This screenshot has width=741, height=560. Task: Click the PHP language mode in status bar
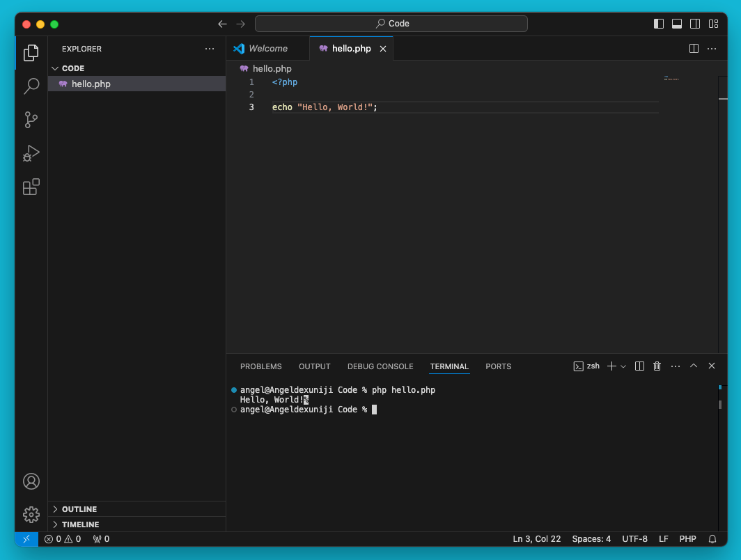pyautogui.click(x=687, y=539)
